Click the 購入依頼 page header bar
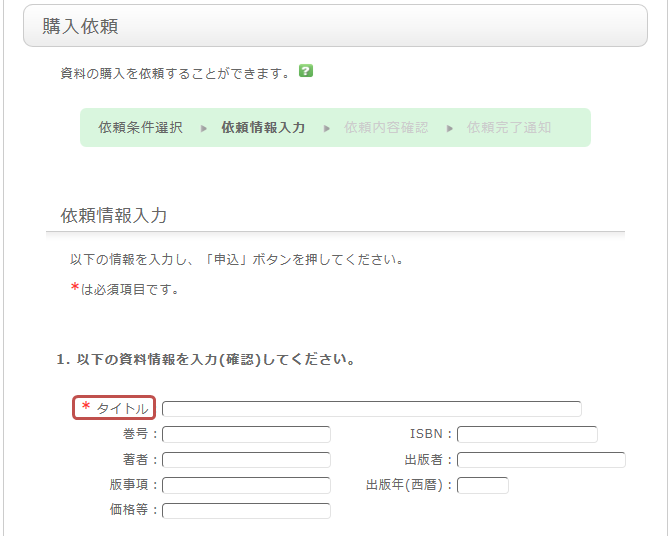The width and height of the screenshot is (670, 536). (335, 26)
